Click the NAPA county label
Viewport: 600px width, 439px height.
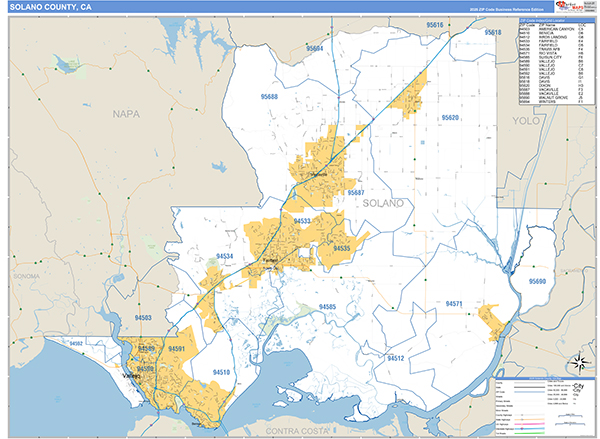tap(126, 114)
